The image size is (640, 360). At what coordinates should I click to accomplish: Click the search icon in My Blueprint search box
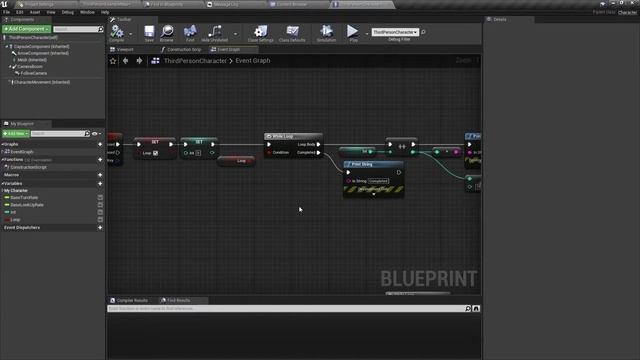click(87, 133)
